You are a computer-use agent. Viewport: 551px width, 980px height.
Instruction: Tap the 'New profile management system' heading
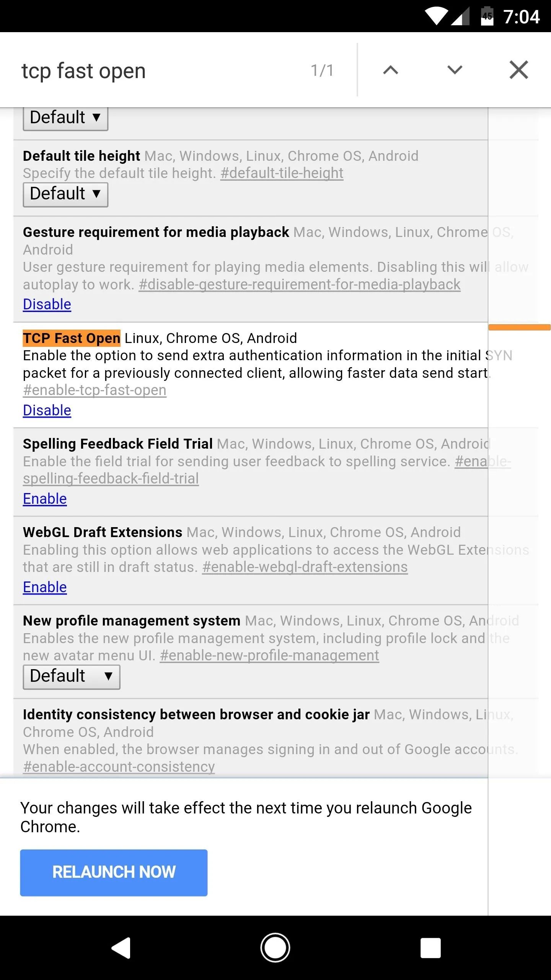click(x=132, y=621)
